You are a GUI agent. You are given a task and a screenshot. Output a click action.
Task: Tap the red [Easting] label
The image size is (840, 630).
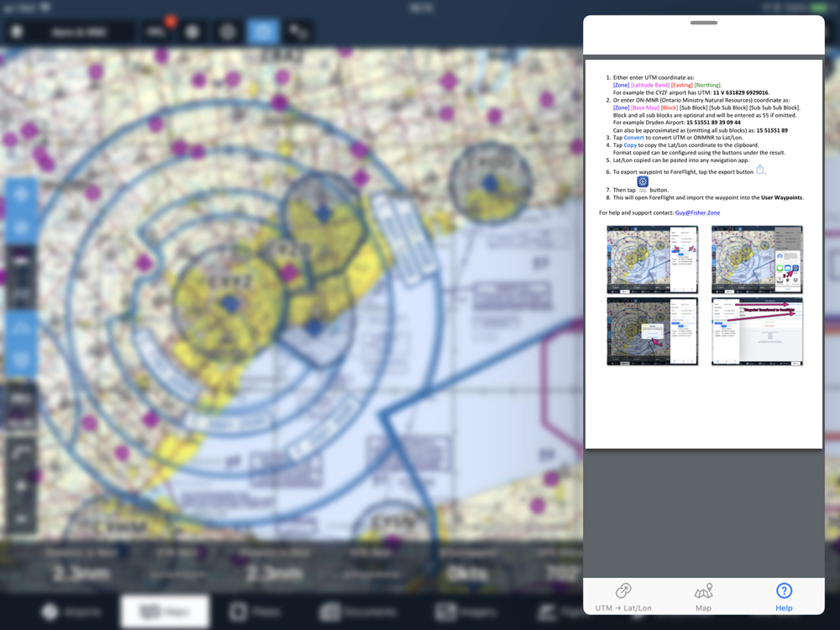(681, 85)
